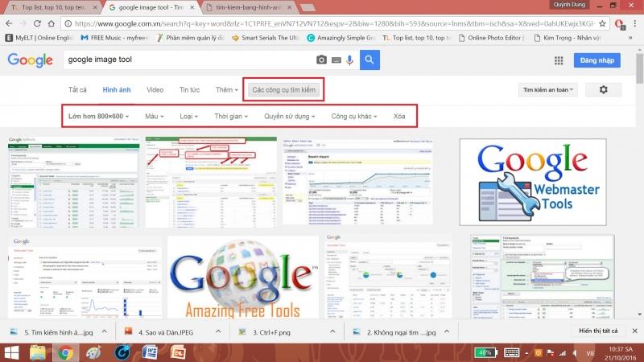Click the VIE language indicator
644x362 pixels.
(590, 353)
